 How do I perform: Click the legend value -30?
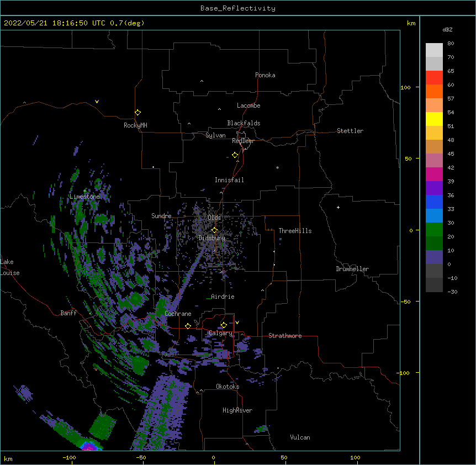452,292
